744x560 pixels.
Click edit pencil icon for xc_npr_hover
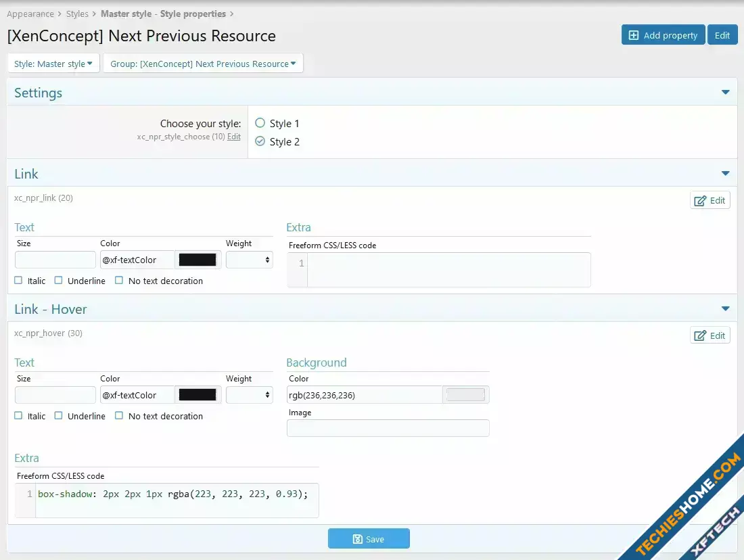(701, 335)
